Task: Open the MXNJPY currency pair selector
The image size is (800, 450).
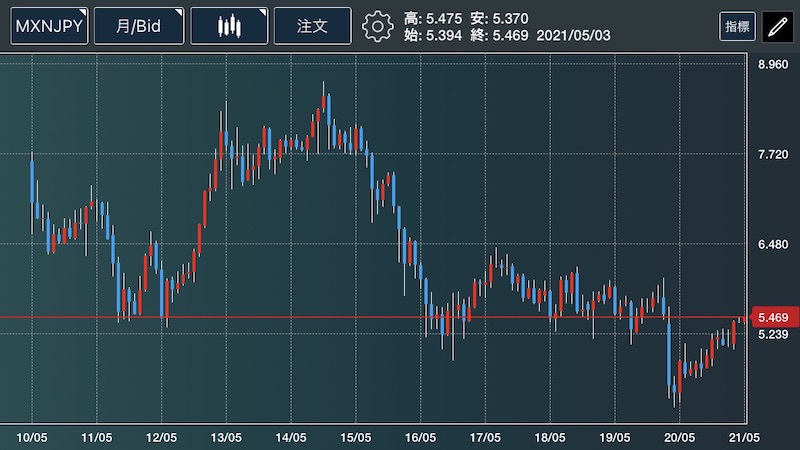Action: coord(49,26)
